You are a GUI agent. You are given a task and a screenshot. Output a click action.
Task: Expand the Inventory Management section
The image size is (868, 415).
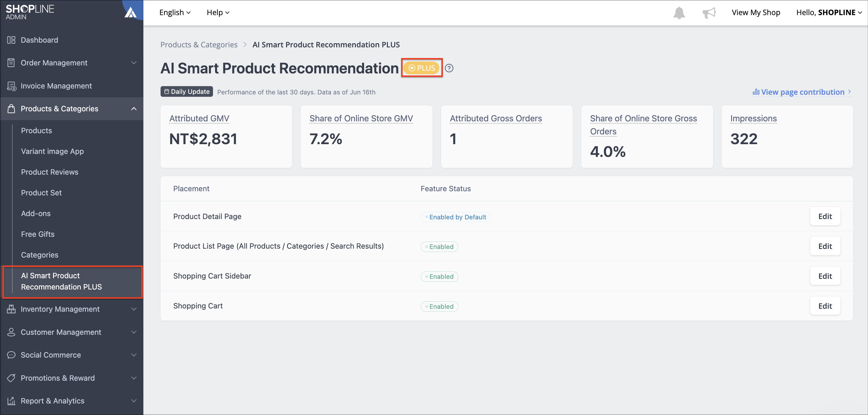point(134,309)
